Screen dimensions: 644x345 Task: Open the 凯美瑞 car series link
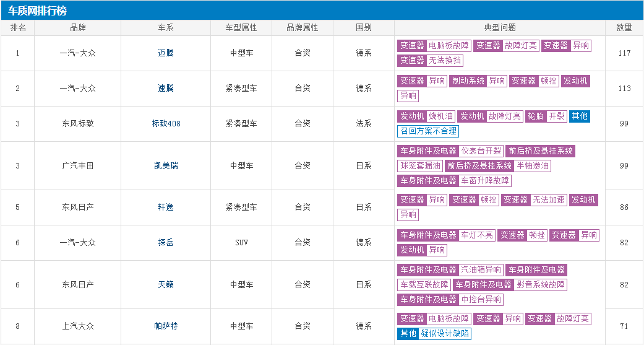coord(166,166)
